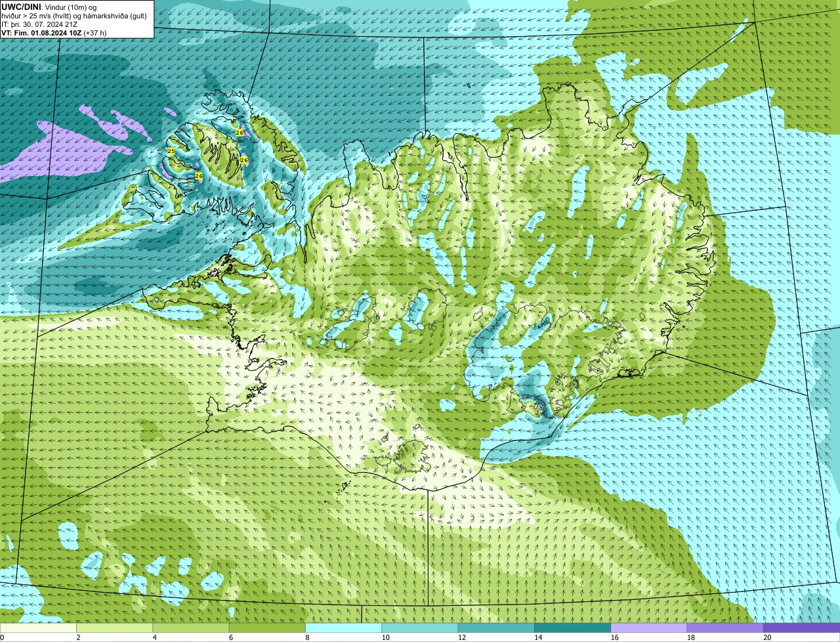The image size is (840, 642).
Task: Click the 18–20 m/s medium purple legend swatch
Action: [725, 628]
